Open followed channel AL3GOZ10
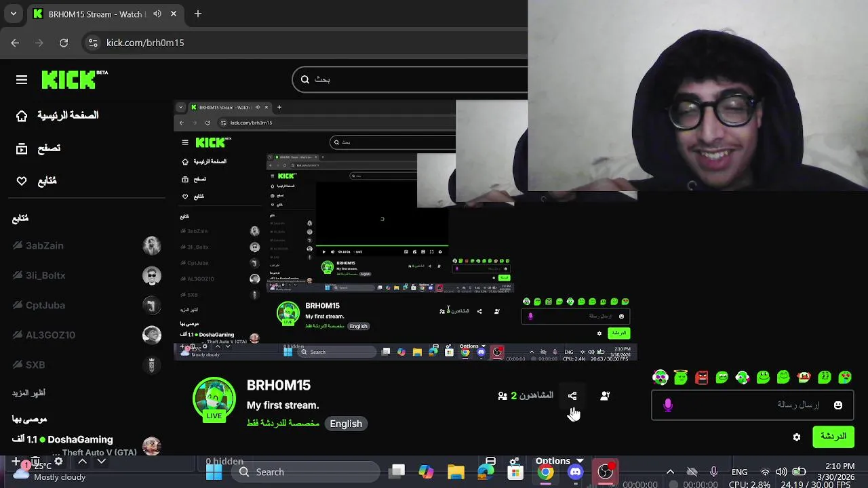 (50, 335)
